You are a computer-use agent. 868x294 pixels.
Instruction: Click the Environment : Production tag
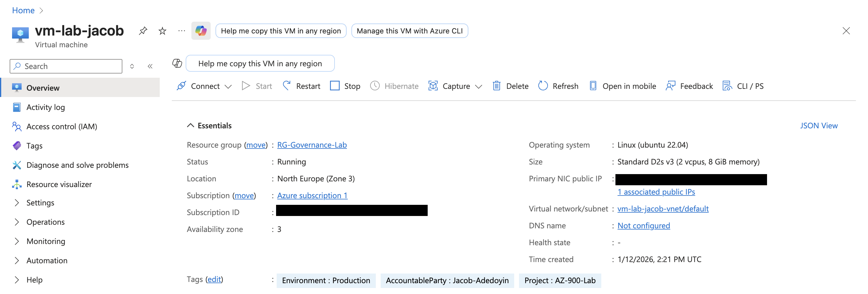click(x=326, y=280)
